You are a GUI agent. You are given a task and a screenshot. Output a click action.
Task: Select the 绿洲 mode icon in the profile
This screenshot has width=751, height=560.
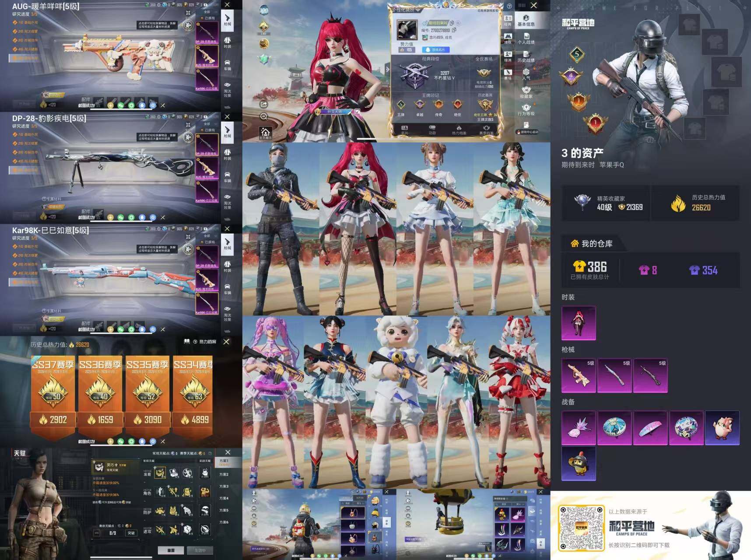pos(508,56)
